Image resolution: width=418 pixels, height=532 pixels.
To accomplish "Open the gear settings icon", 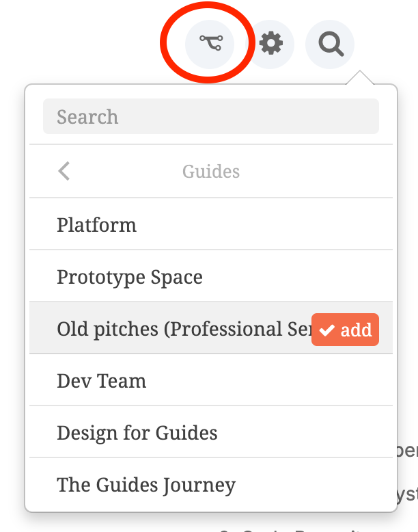I will 270,44.
